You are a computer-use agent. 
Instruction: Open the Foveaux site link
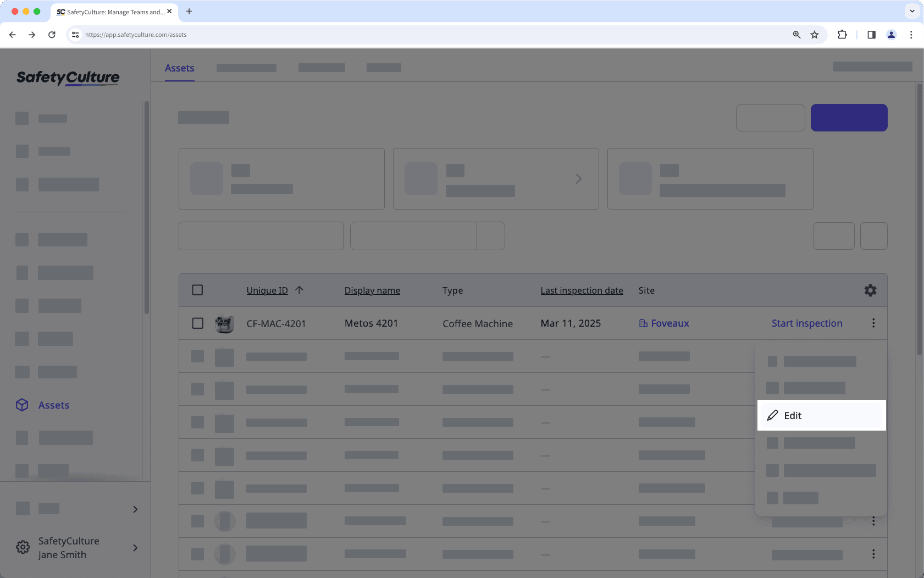click(670, 323)
